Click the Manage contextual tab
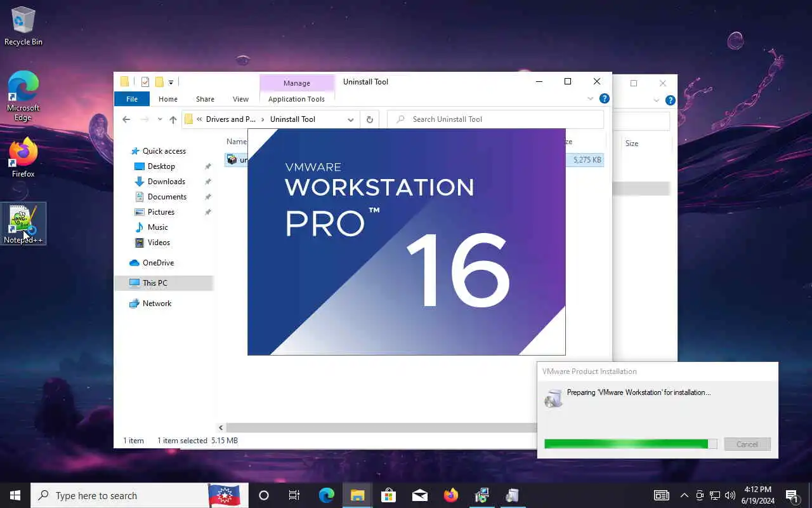812x508 pixels. pos(297,83)
